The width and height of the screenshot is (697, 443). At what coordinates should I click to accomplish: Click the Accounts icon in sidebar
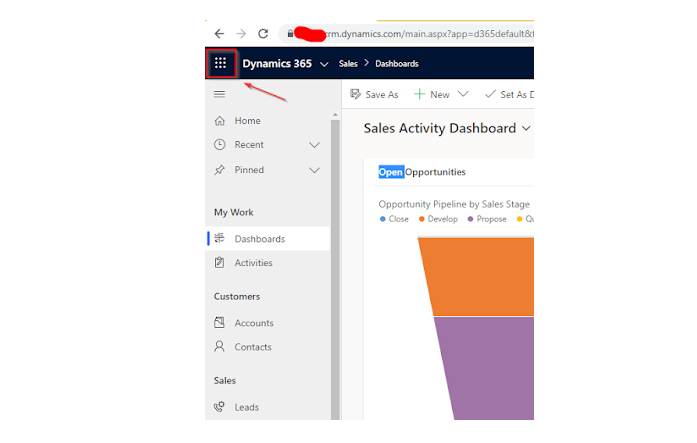click(220, 323)
